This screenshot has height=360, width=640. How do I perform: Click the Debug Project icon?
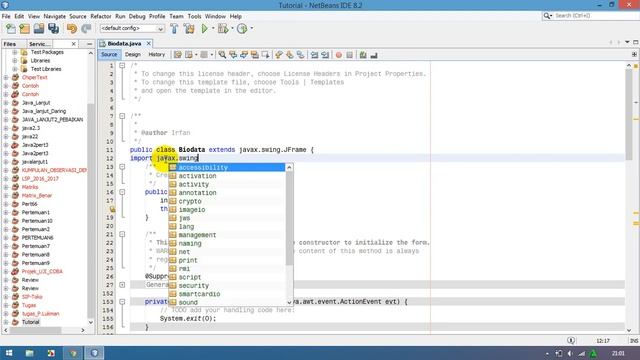223,29
